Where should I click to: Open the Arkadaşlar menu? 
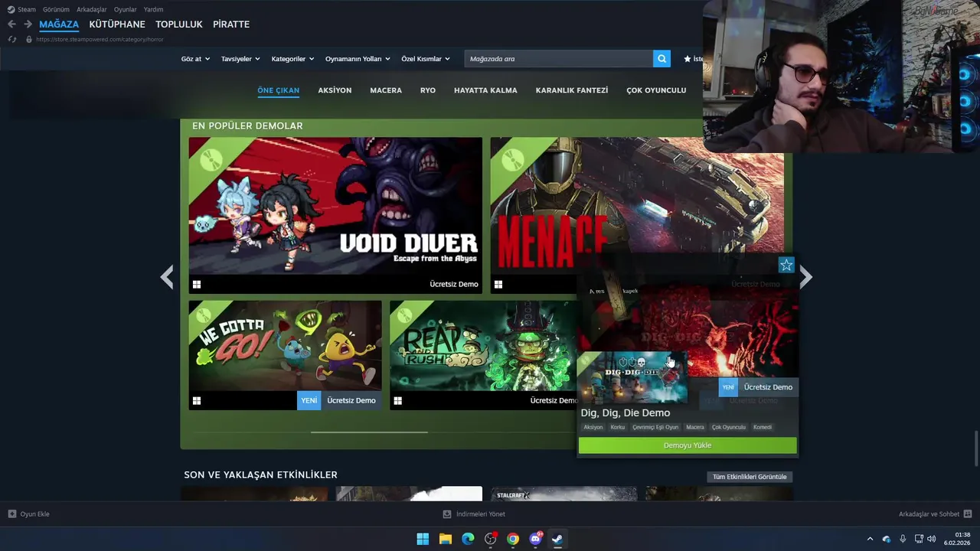click(92, 10)
